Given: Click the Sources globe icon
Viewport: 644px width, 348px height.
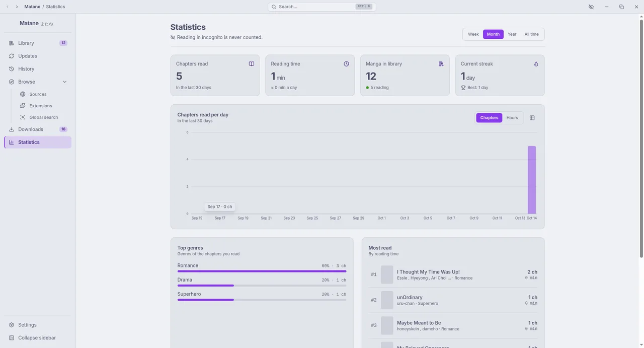Looking at the screenshot, I should [x=23, y=94].
